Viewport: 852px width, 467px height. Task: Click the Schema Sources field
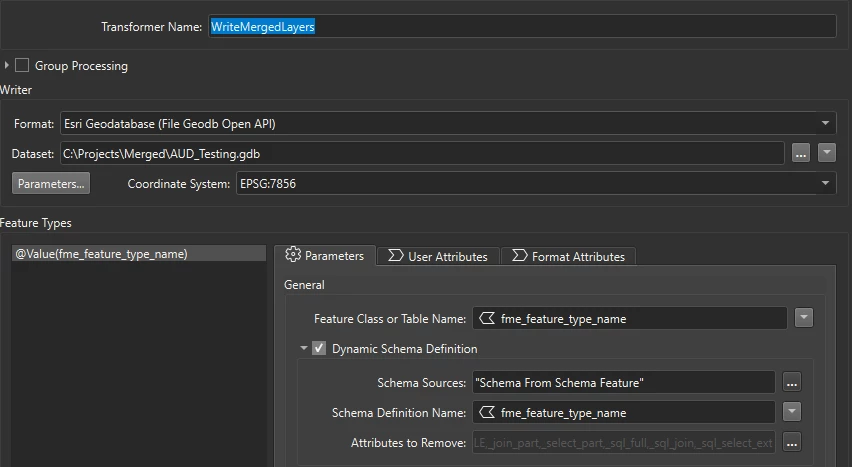click(624, 383)
